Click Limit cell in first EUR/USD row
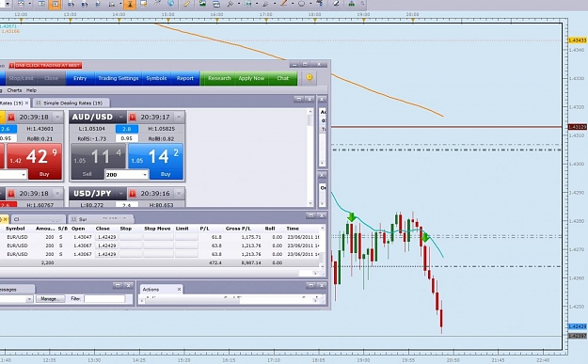This screenshot has height=364, width=588. tap(186, 237)
